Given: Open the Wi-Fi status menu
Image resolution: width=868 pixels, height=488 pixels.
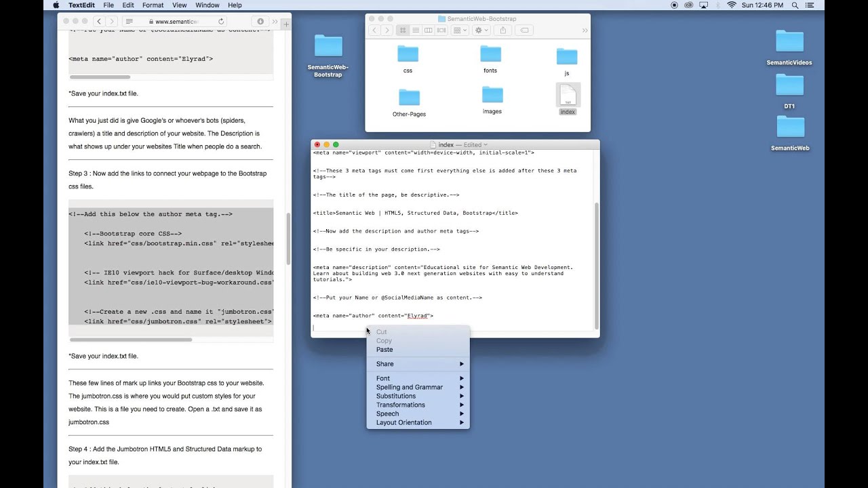Looking at the screenshot, I should [732, 5].
